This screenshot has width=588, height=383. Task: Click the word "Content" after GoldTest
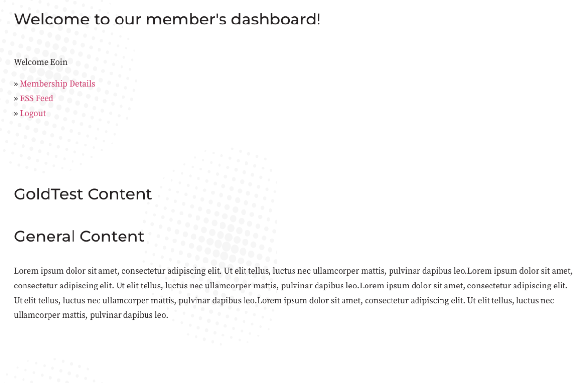point(120,194)
